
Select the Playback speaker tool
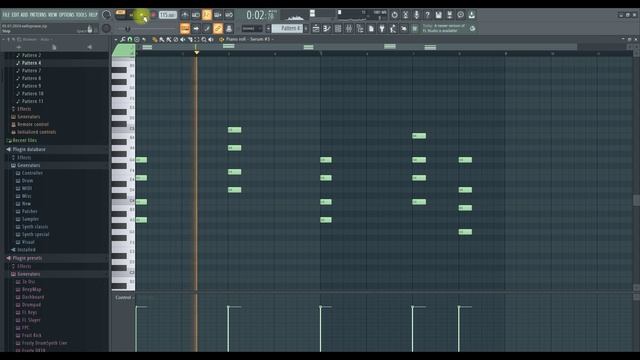pyautogui.click(x=211, y=40)
